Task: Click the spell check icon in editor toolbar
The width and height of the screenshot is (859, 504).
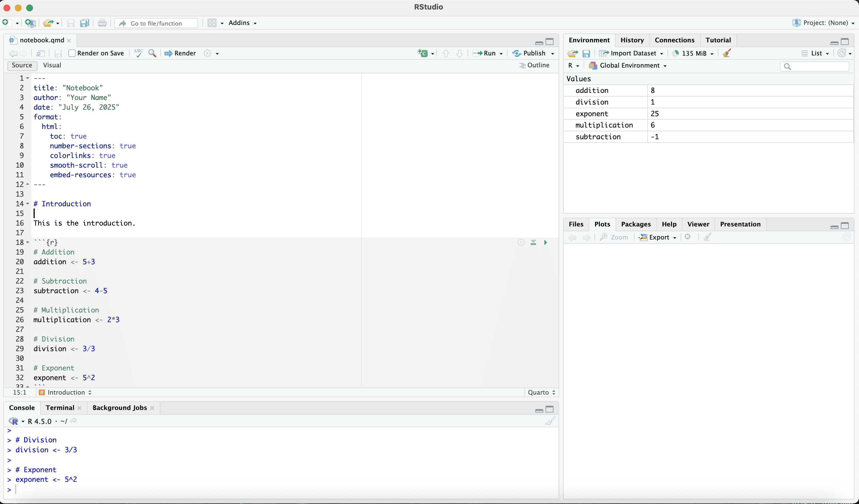Action: tap(139, 53)
